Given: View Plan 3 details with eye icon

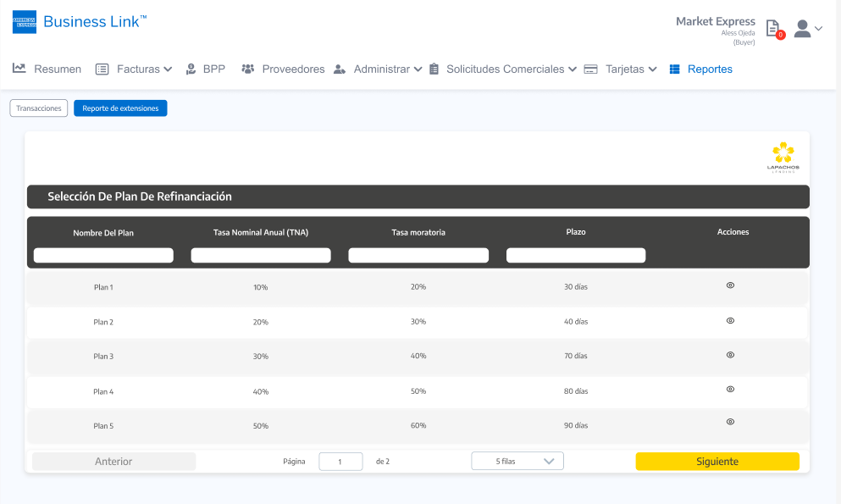Looking at the screenshot, I should point(730,355).
